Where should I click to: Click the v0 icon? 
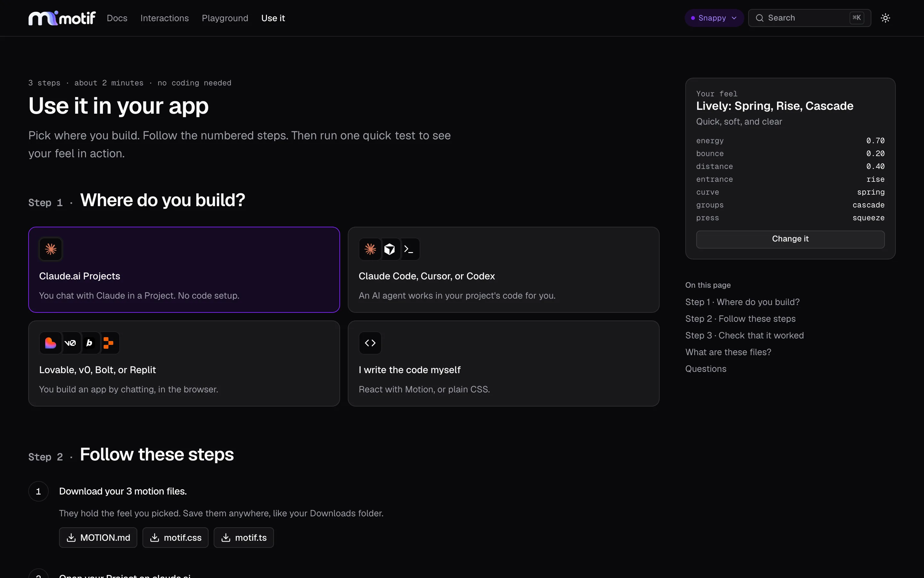coord(70,343)
